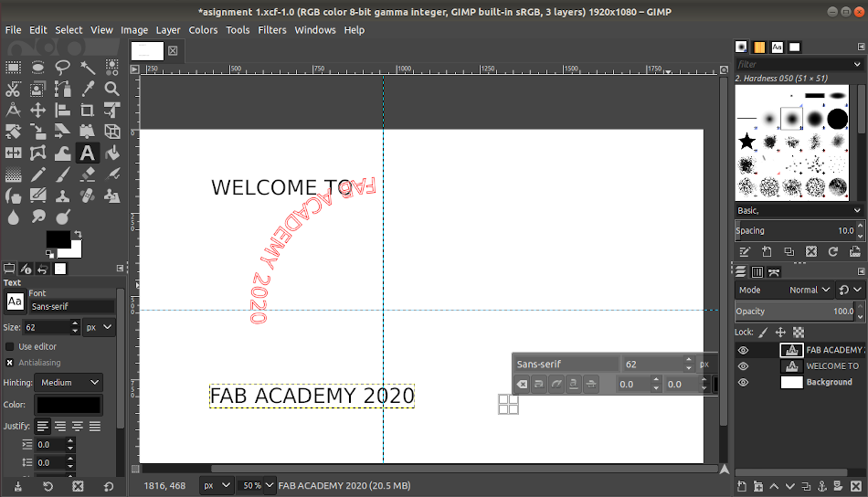Viewport: 868px width, 497px height.
Task: Open the File menu
Action: click(x=13, y=30)
